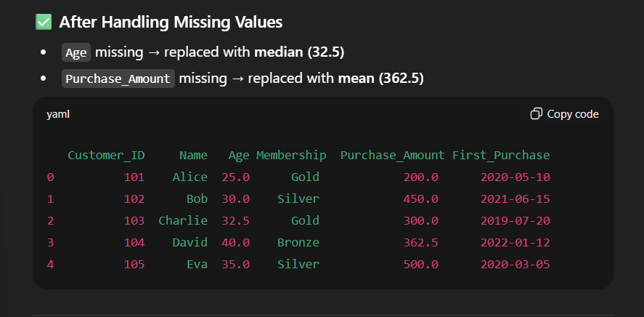Click the name Charlie in row 2

(183, 220)
